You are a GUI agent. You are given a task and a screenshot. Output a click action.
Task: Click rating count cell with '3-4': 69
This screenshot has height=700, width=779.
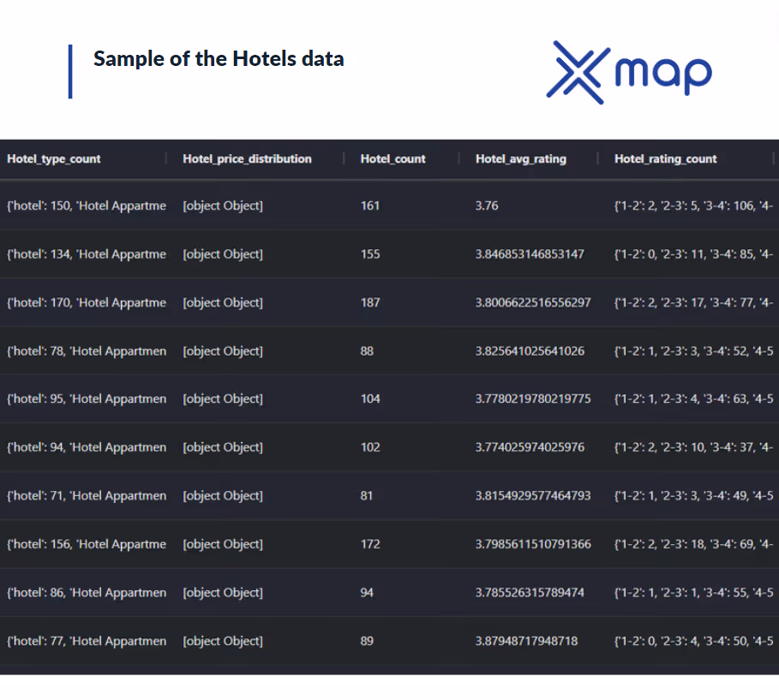[x=693, y=544]
